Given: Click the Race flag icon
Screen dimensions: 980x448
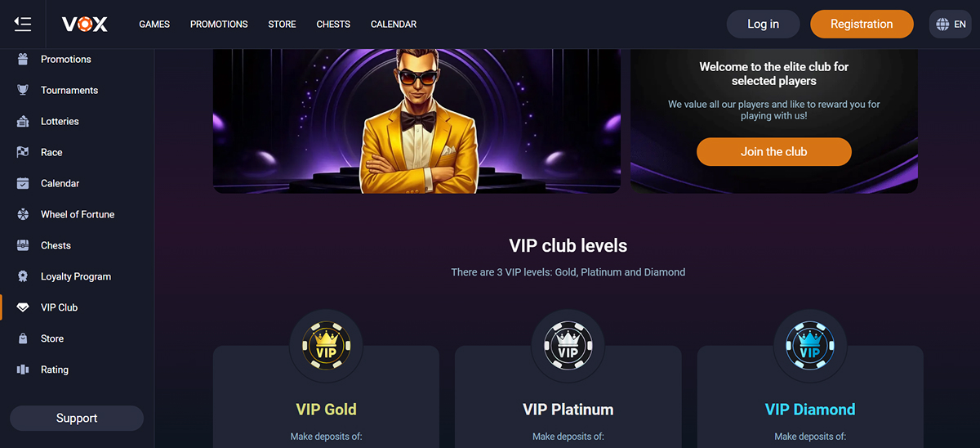Looking at the screenshot, I should pos(23,152).
